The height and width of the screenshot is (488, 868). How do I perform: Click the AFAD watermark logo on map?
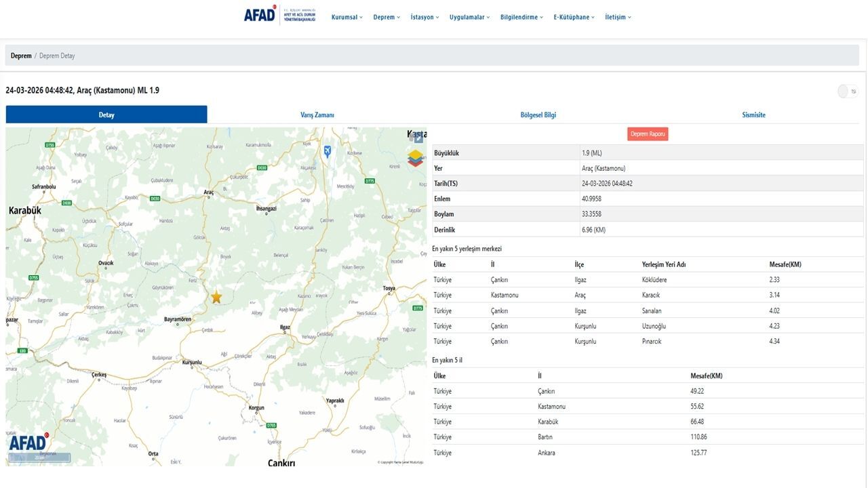[28, 443]
